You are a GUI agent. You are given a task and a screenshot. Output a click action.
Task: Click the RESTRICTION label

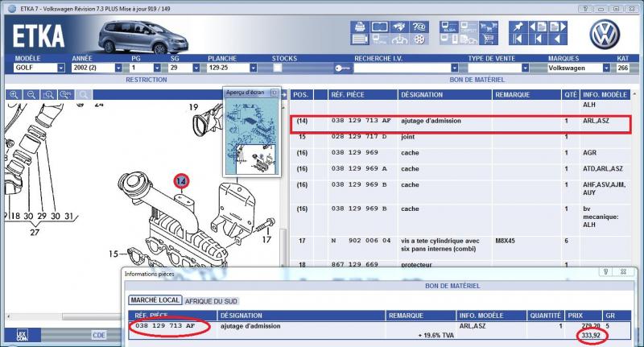147,80
